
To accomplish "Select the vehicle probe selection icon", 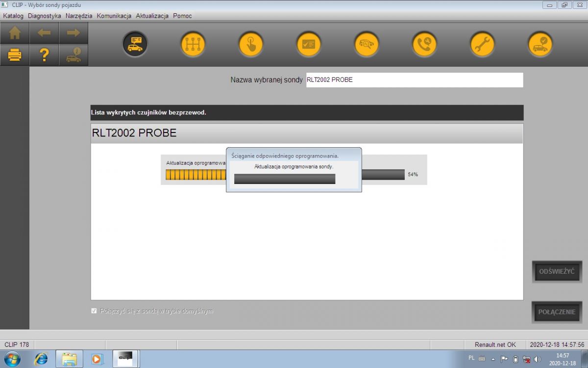I will (x=135, y=45).
